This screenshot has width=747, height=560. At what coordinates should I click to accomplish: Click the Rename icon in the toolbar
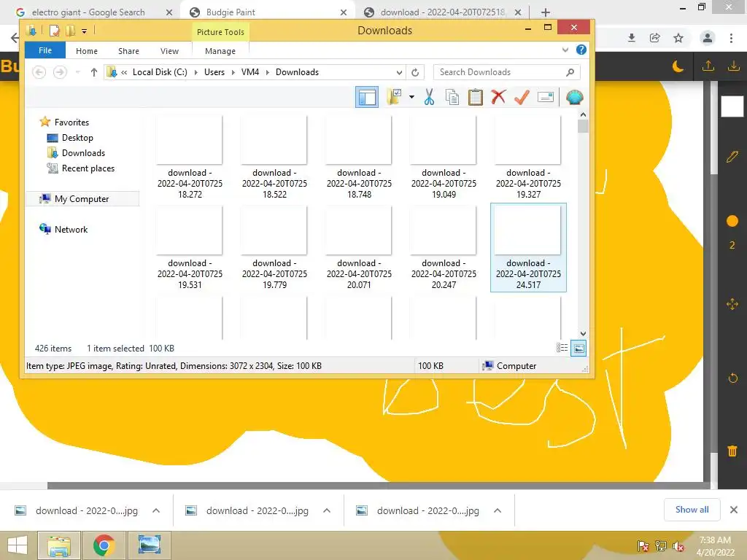tap(545, 97)
